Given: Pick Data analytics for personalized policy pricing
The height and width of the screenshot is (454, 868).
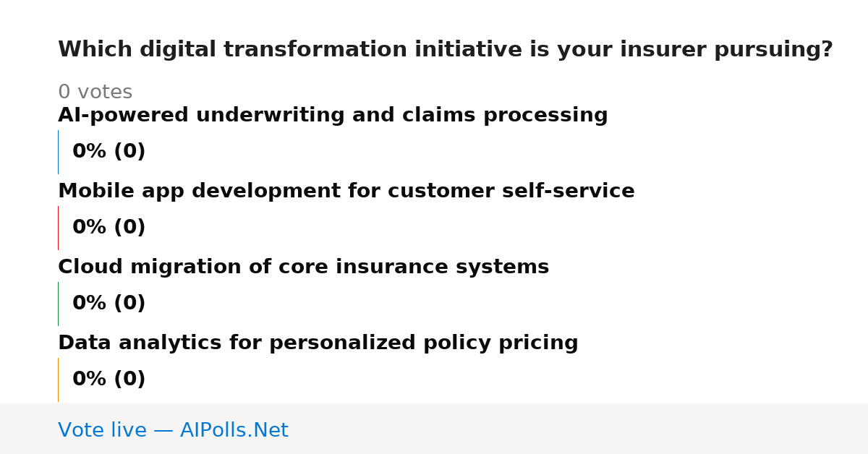Looking at the screenshot, I should [x=318, y=343].
